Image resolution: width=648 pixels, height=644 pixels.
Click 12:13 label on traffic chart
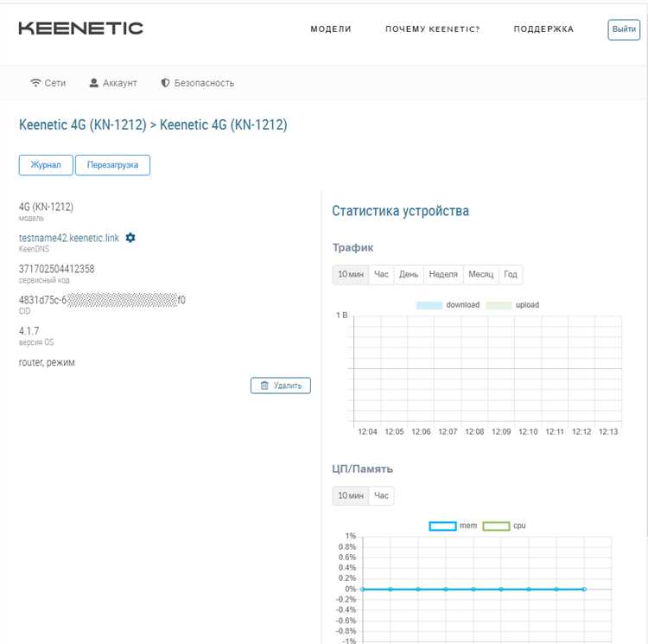point(608,431)
